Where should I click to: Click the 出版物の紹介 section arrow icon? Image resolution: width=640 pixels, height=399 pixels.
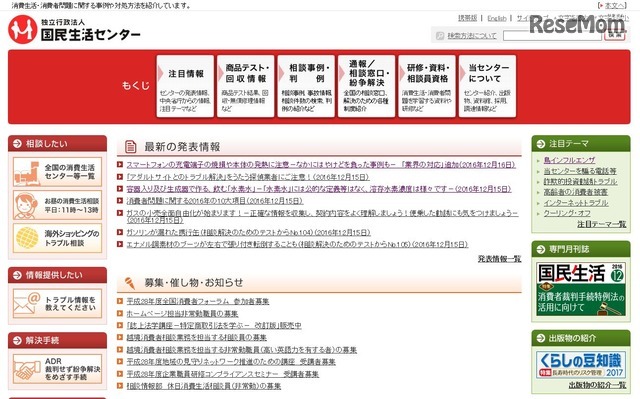coord(541,338)
